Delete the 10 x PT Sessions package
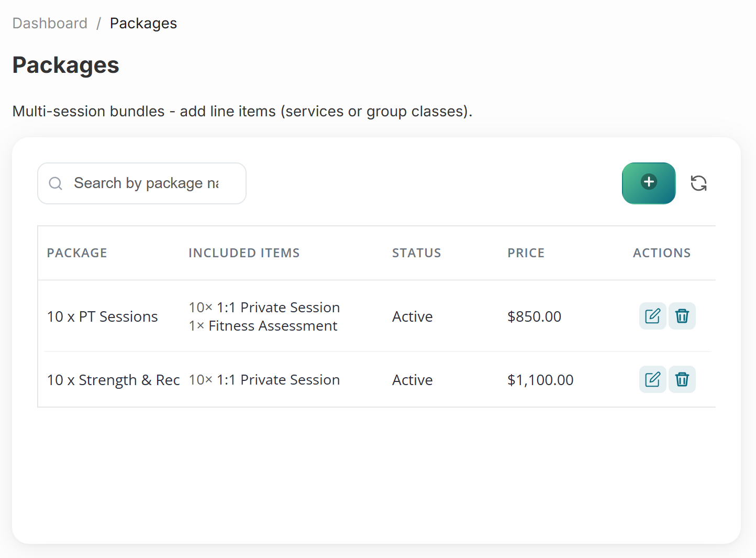Screen dimensions: 756x558 coord(682,316)
